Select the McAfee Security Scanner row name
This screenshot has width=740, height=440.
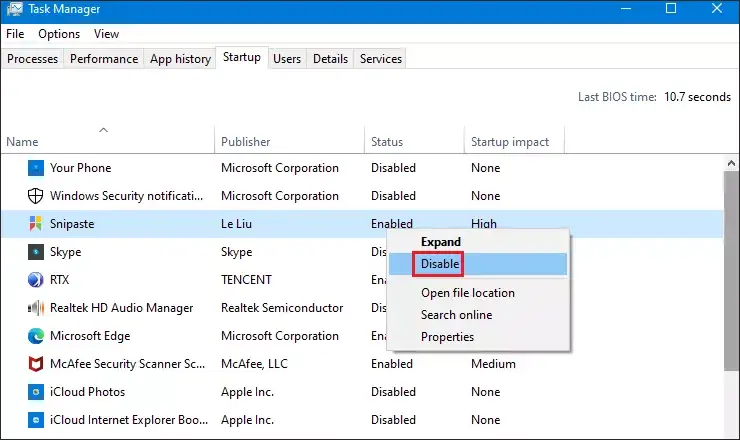127,364
